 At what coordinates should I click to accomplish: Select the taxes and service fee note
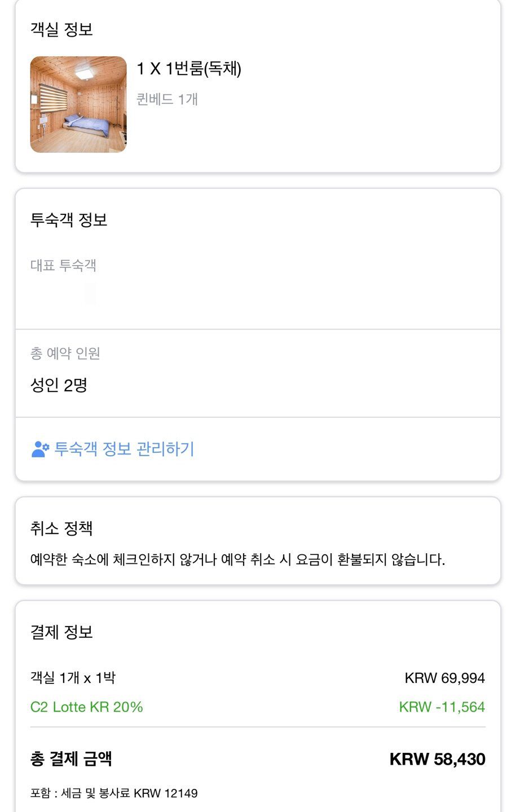click(x=114, y=793)
